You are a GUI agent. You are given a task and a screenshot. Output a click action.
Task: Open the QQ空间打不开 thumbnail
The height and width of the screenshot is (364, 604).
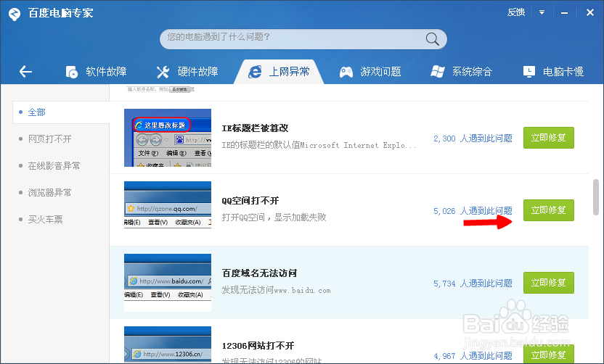(x=168, y=204)
